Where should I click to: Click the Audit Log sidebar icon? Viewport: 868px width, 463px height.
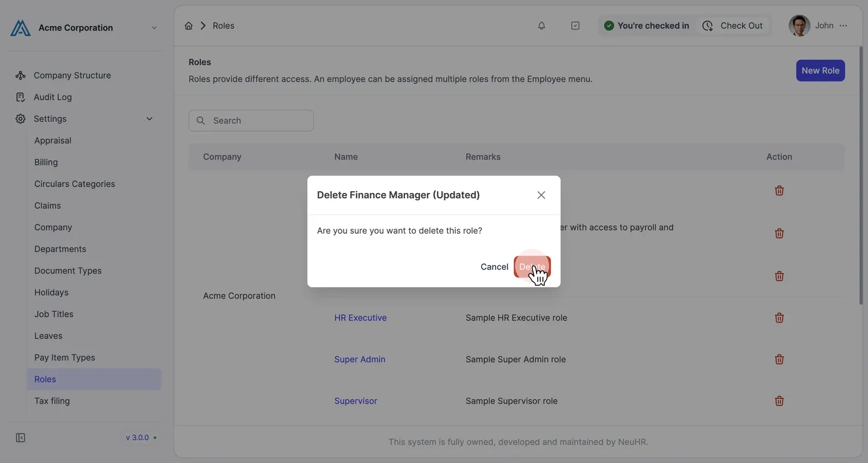[x=20, y=97]
